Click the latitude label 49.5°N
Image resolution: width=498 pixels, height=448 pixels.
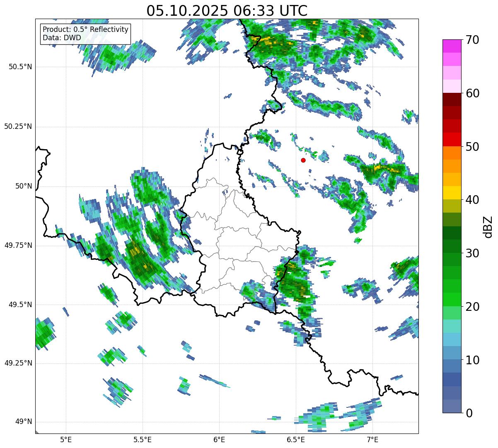tap(20, 305)
